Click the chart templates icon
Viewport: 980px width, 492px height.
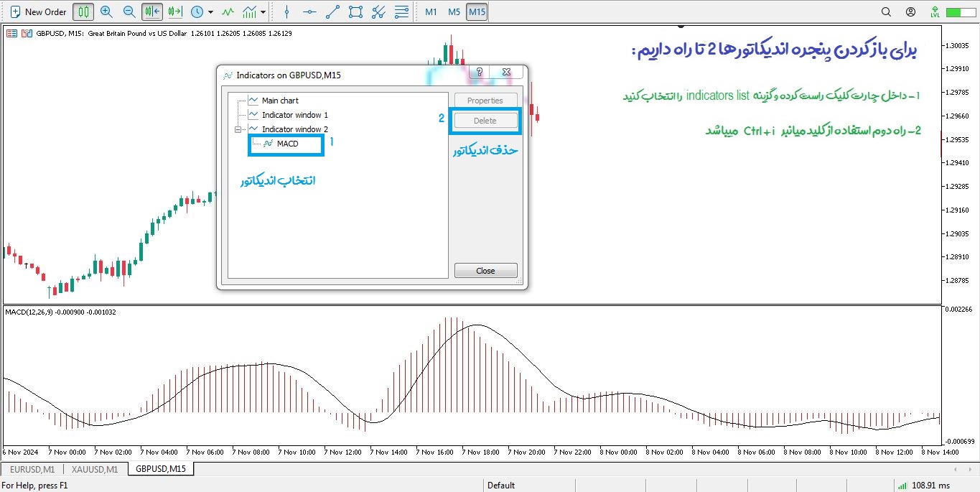[250, 11]
